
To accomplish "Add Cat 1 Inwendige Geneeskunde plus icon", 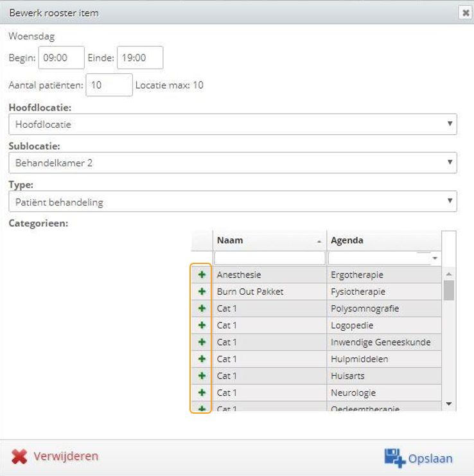I will pos(202,342).
